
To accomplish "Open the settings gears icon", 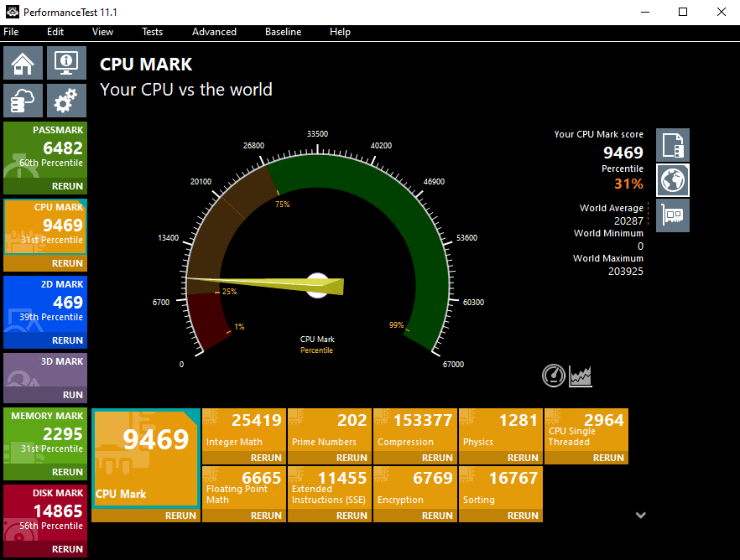I will (66, 101).
